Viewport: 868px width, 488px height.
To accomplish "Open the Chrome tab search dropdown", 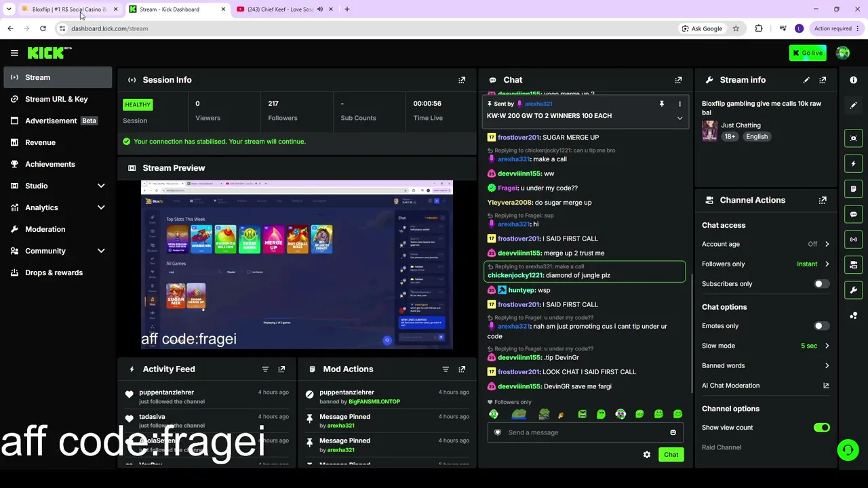I will coord(9,9).
